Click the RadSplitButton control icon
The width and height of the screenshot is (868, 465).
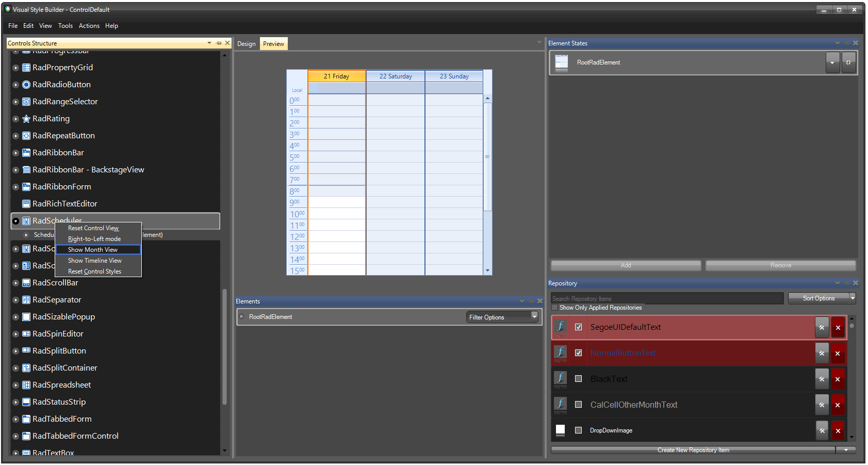[26, 351]
